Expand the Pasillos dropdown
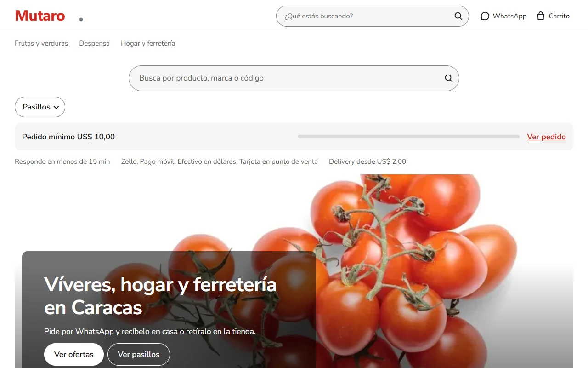 40,107
